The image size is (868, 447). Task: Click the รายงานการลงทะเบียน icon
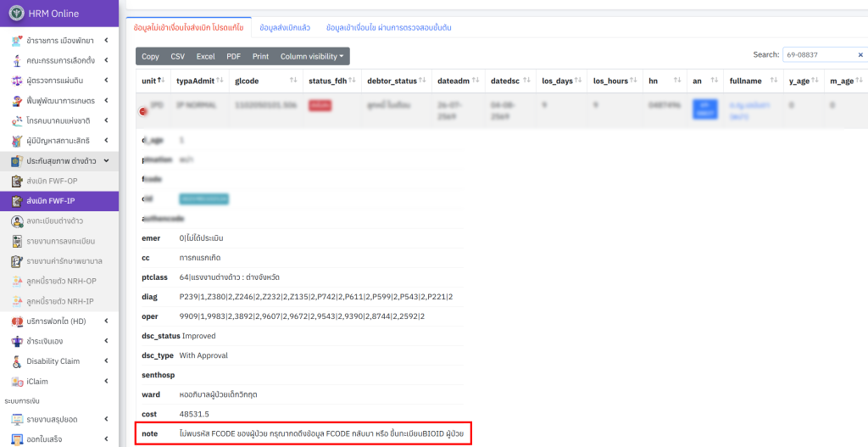tap(17, 242)
